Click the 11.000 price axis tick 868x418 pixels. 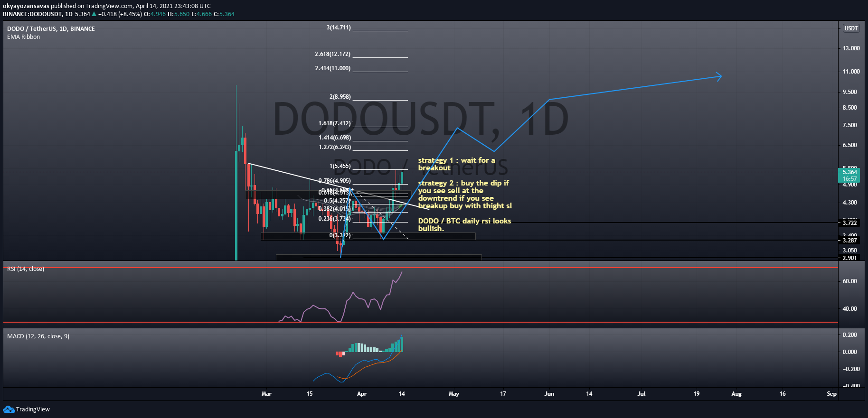click(x=851, y=72)
